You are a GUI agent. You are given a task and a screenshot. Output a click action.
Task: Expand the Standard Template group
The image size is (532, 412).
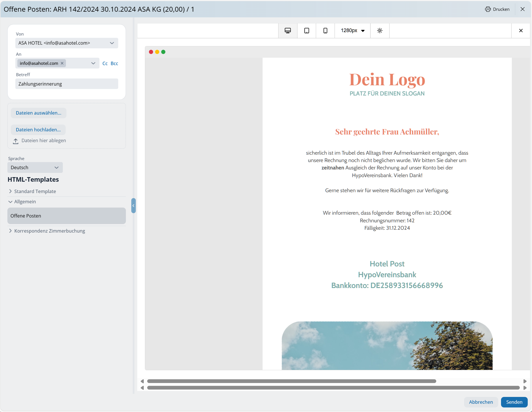11,191
